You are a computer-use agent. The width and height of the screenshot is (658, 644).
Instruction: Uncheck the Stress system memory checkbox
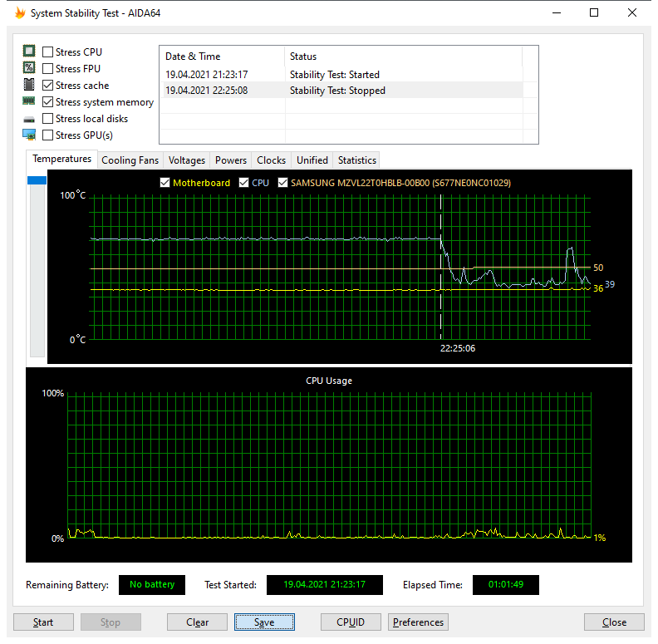[48, 102]
